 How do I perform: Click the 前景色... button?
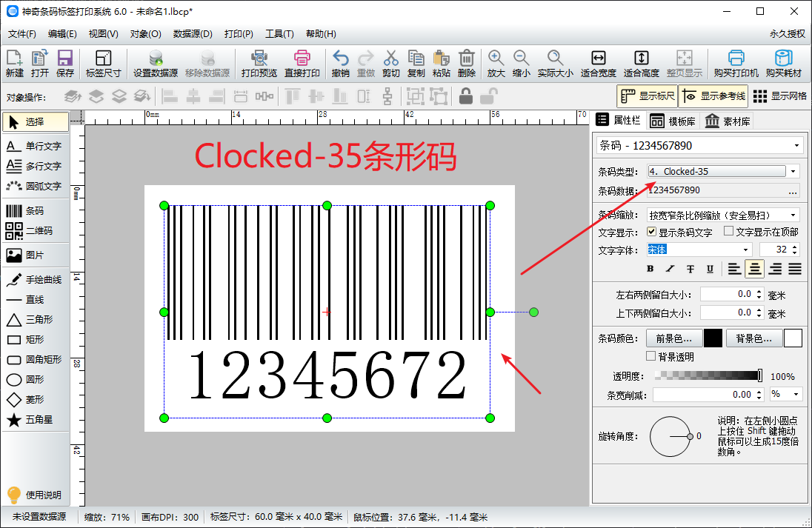674,338
